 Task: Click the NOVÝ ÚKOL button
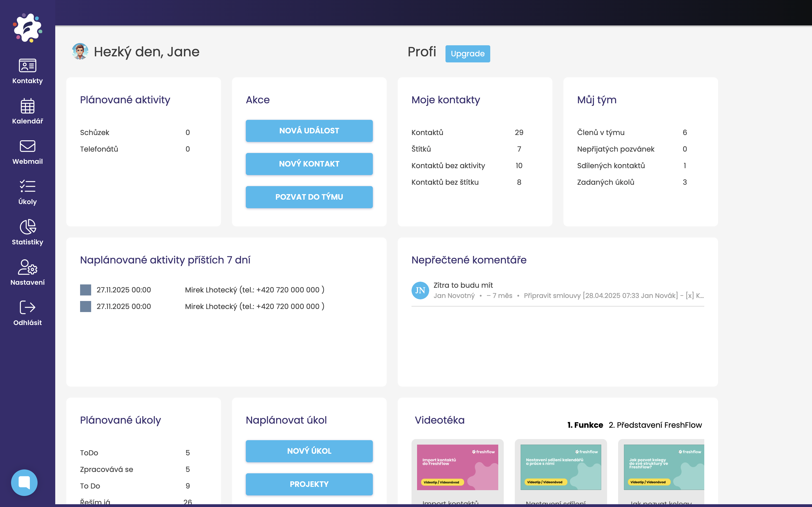309,451
